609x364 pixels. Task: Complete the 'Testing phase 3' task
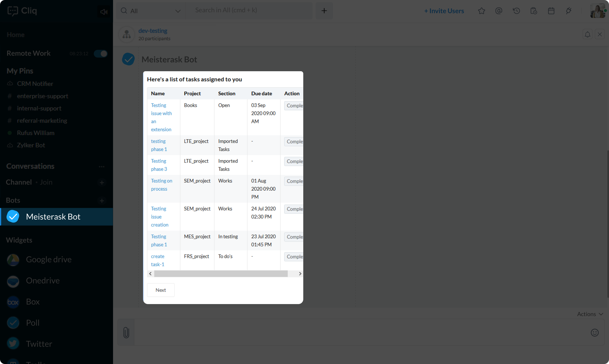294,161
